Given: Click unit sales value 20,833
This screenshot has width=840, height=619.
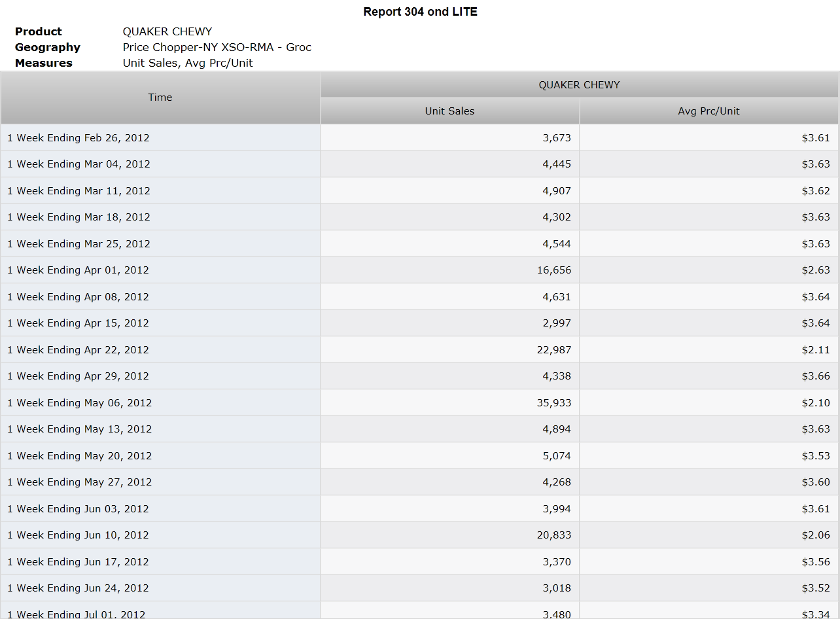Looking at the screenshot, I should click(x=554, y=535).
